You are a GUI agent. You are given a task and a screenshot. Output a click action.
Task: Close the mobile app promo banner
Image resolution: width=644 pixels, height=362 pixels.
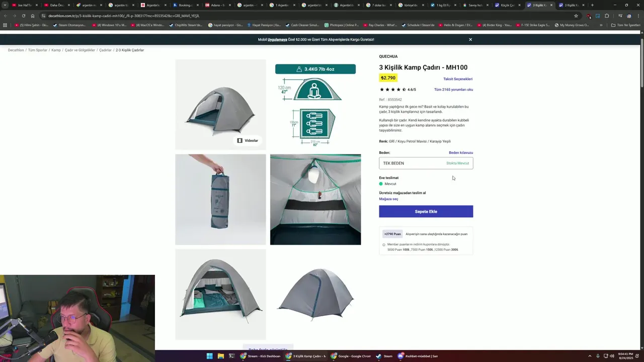pyautogui.click(x=470, y=40)
